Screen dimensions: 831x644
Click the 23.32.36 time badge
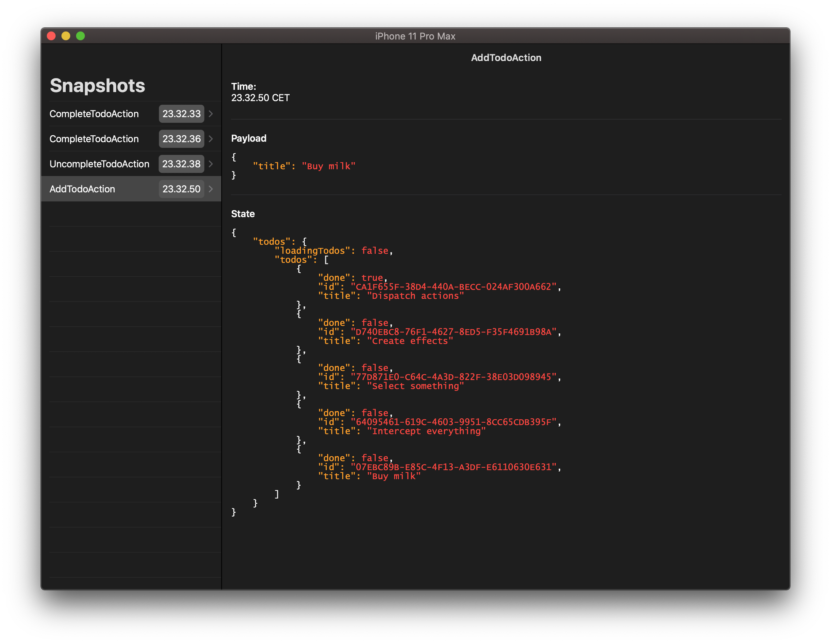[x=181, y=139]
